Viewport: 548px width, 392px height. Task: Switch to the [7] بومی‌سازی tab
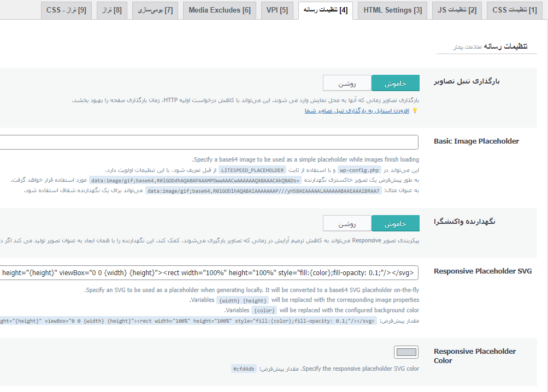[155, 10]
